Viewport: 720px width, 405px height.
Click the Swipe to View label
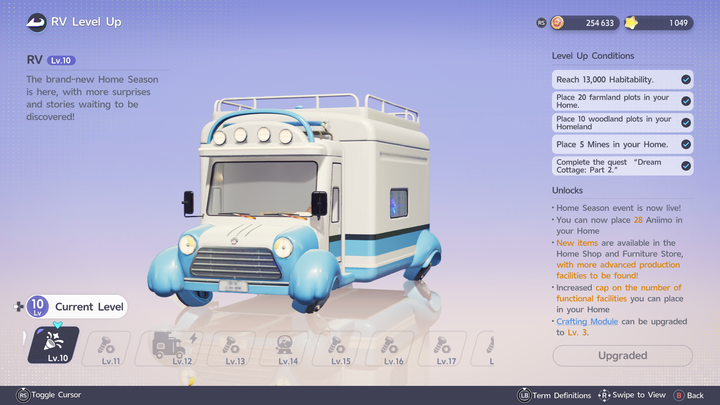pyautogui.click(x=639, y=395)
